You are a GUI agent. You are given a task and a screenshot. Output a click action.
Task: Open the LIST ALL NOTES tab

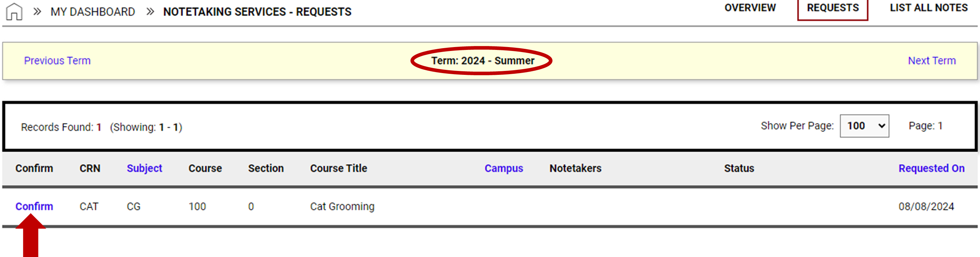click(928, 7)
